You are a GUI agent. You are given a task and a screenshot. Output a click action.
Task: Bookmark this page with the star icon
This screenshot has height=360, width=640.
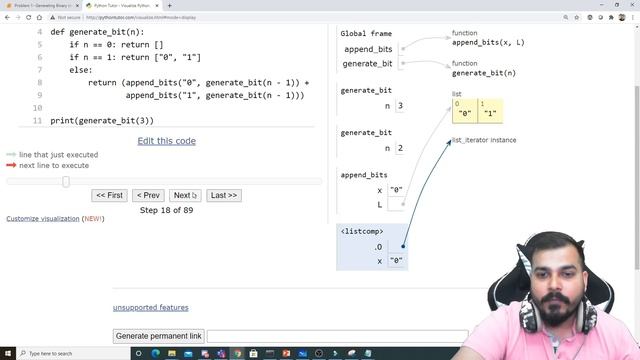[577, 18]
